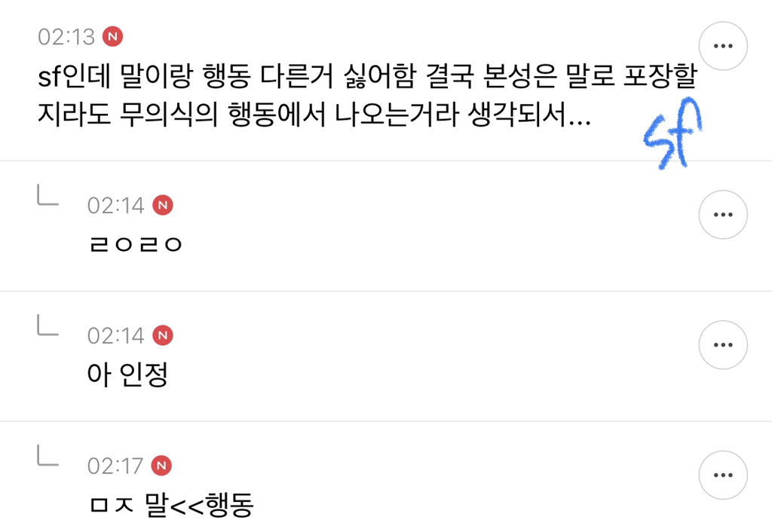Click the 02:14 timestamp above ㄹㅇㄹㅇ
This screenshot has height=532, width=772.
[115, 205]
